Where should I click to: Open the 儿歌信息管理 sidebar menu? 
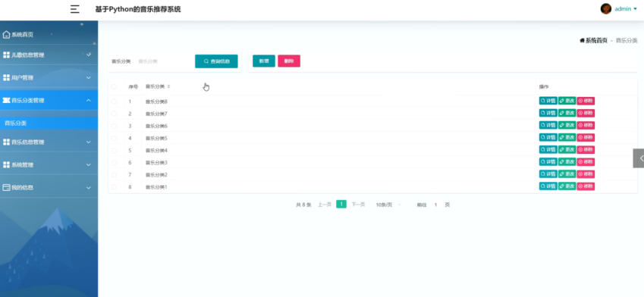49,55
